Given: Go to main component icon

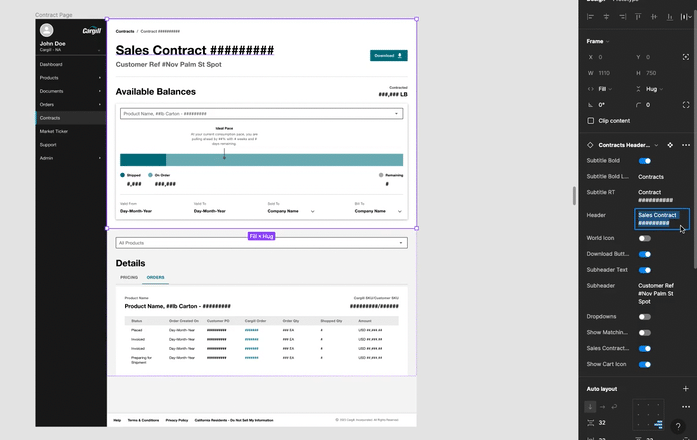Looking at the screenshot, I should pos(670,145).
